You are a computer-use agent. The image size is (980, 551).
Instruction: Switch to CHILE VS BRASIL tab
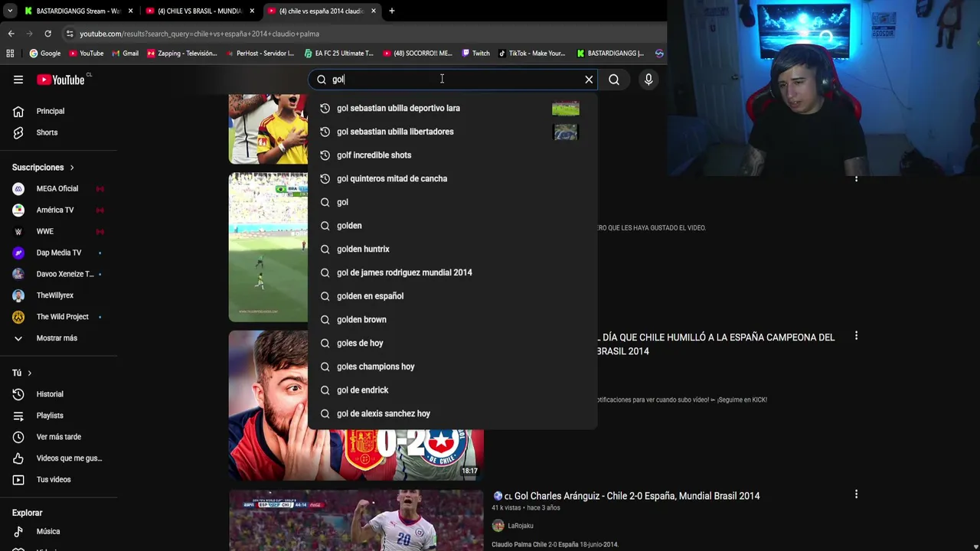(x=198, y=11)
